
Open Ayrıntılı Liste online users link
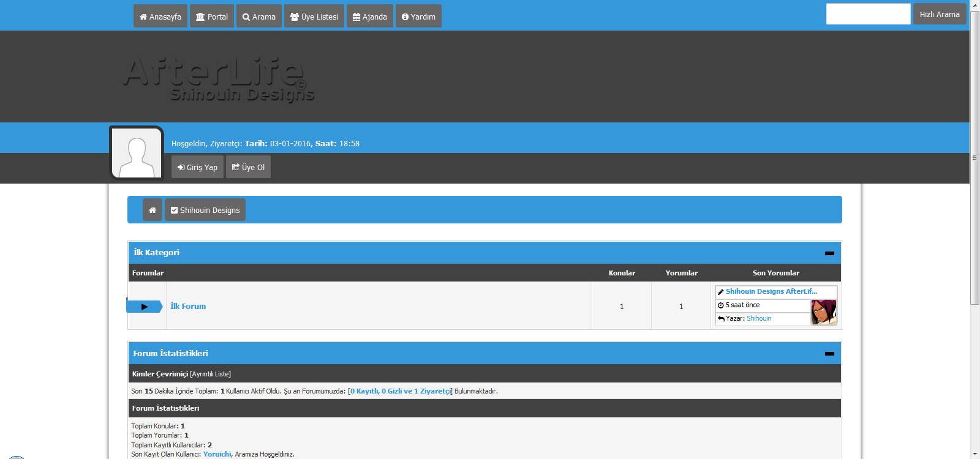tap(210, 374)
